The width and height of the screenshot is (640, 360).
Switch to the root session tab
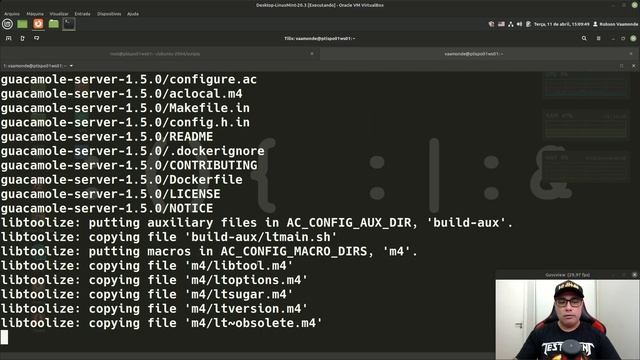coord(155,53)
